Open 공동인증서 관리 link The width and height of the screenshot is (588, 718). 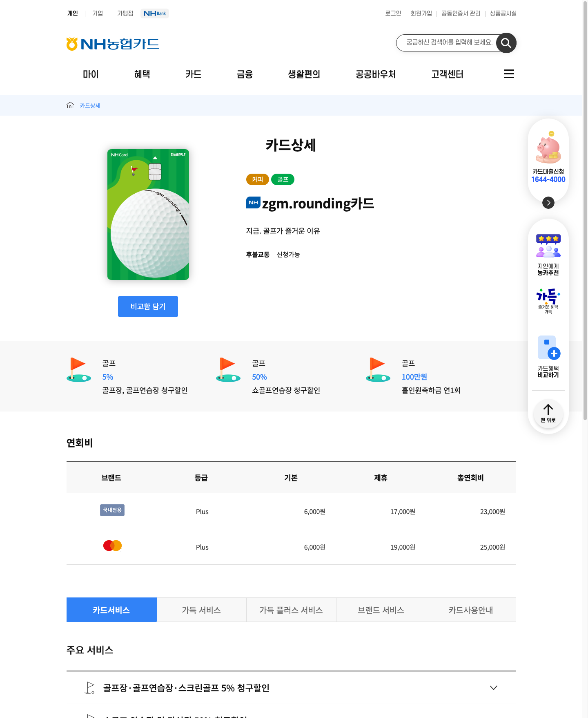click(x=461, y=13)
